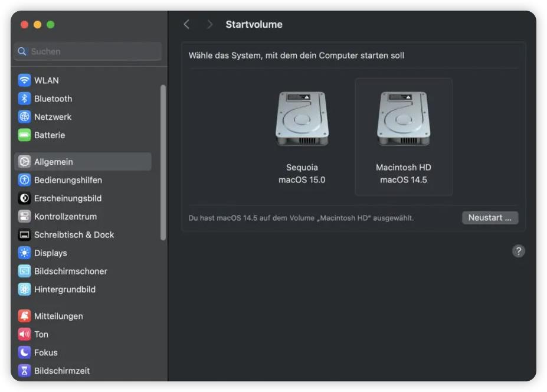
Task: Open the WLAN settings icon
Action: (24, 80)
